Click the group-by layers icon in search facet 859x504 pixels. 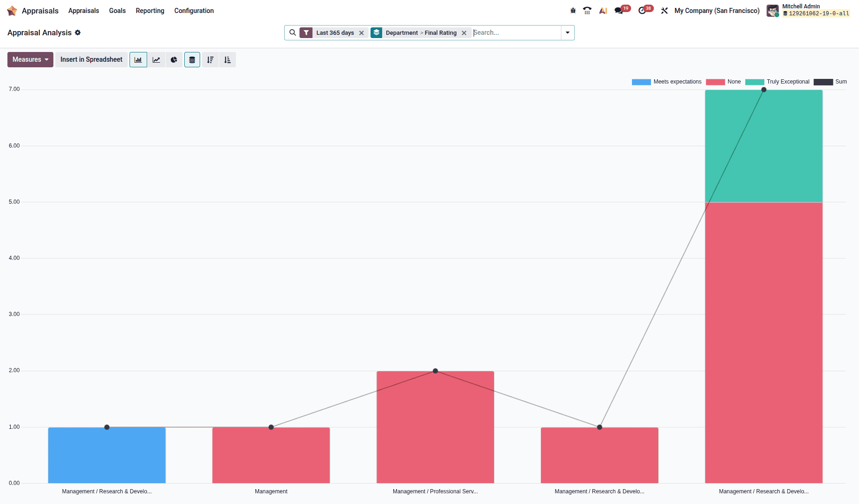(x=377, y=32)
